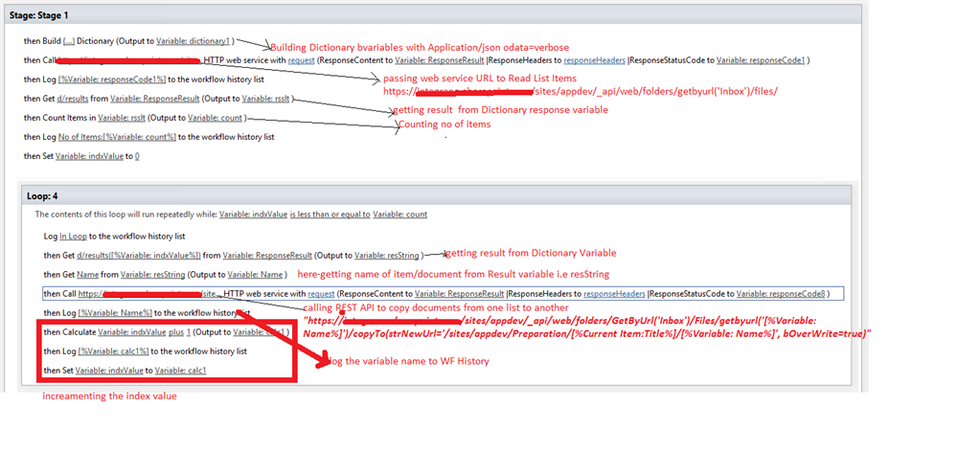980x452 pixels.
Task: Change the plus operator in Calculate action
Action: tap(176, 332)
